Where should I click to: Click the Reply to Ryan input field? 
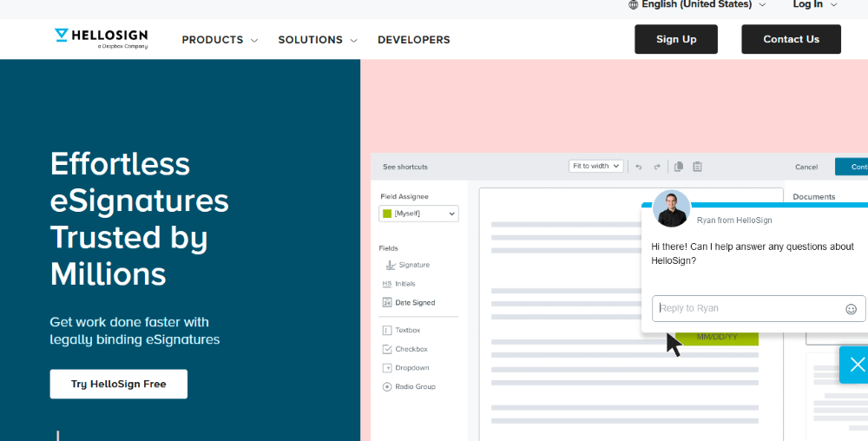pyautogui.click(x=759, y=308)
